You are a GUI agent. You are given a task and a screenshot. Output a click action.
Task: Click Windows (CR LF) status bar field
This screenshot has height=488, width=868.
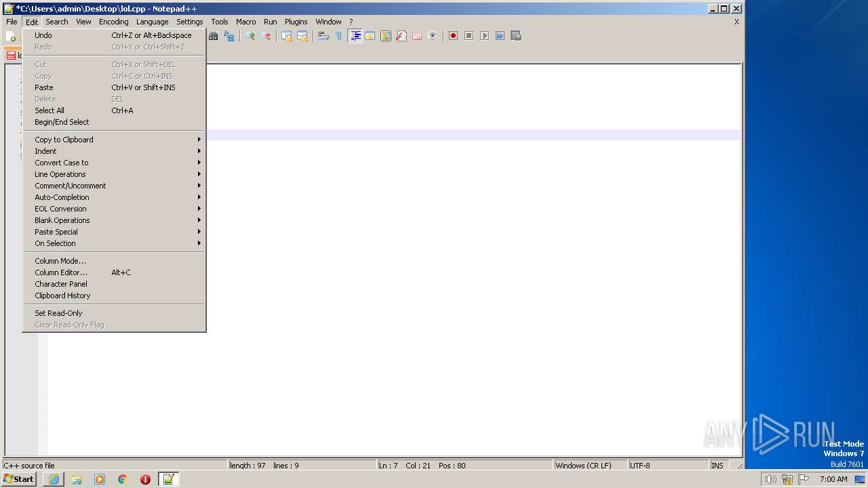[x=591, y=466]
